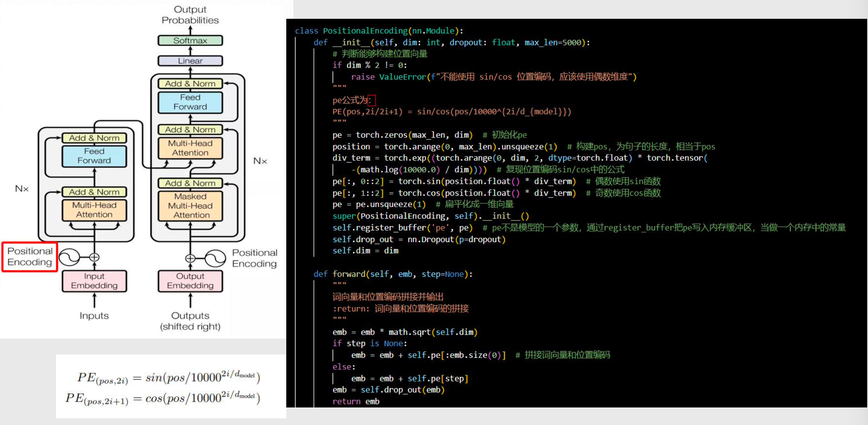
Task: Select the Masked Multi-Head Attention block
Action: coord(190,206)
